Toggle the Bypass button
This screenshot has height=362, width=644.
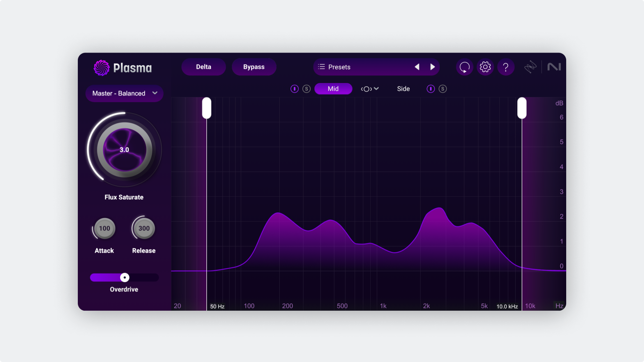pyautogui.click(x=254, y=67)
